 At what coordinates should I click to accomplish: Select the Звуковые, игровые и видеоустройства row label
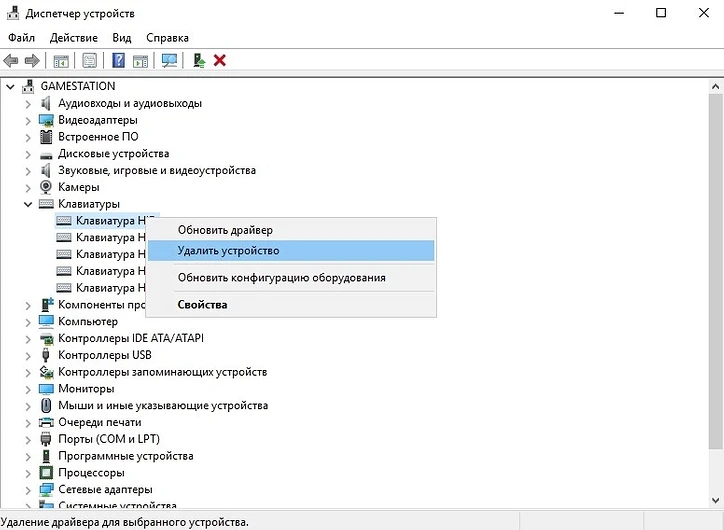157,170
